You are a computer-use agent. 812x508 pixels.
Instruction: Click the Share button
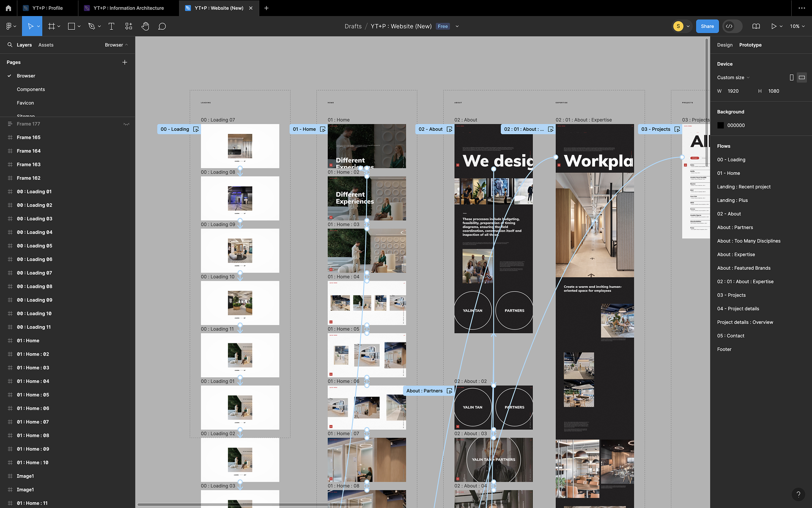pyautogui.click(x=707, y=26)
